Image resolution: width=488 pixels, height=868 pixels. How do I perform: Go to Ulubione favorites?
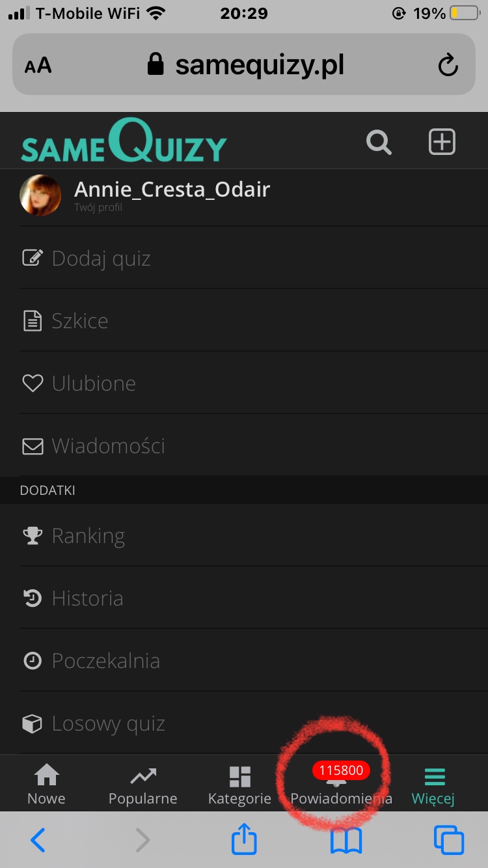point(93,384)
